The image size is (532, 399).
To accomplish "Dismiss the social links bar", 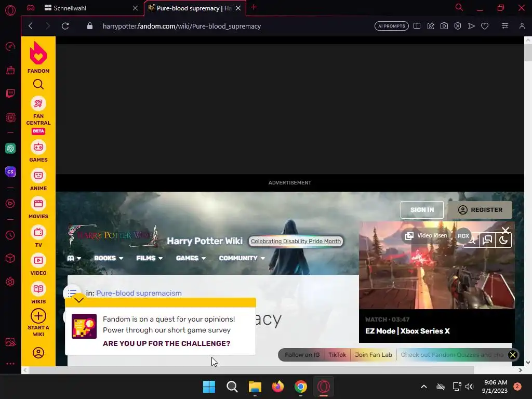I will tap(513, 355).
